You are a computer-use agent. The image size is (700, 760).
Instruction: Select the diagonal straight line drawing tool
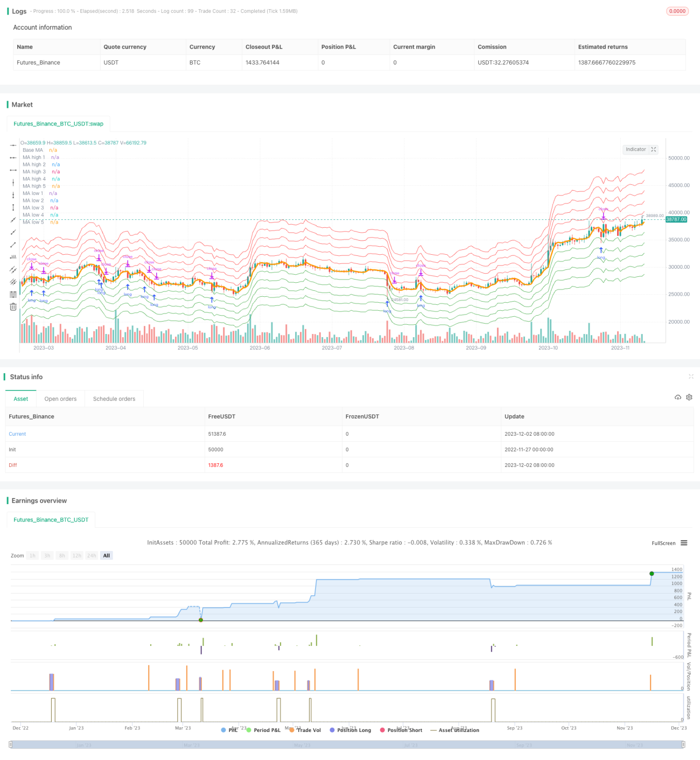pyautogui.click(x=13, y=220)
